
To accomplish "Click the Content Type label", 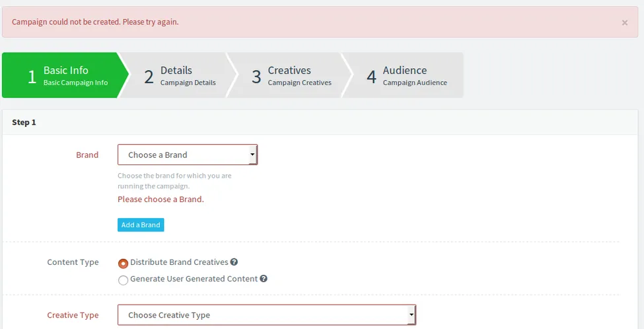I will click(x=73, y=262).
